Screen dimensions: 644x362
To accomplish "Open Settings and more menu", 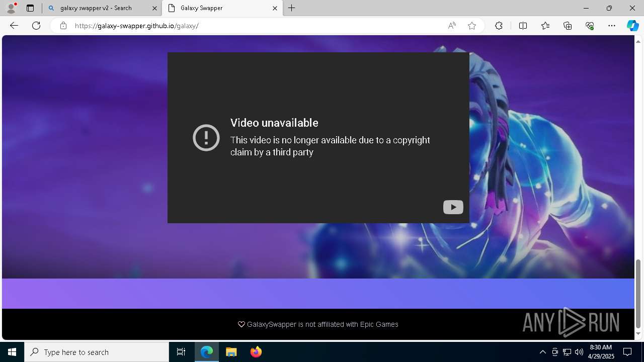I will 612,26.
